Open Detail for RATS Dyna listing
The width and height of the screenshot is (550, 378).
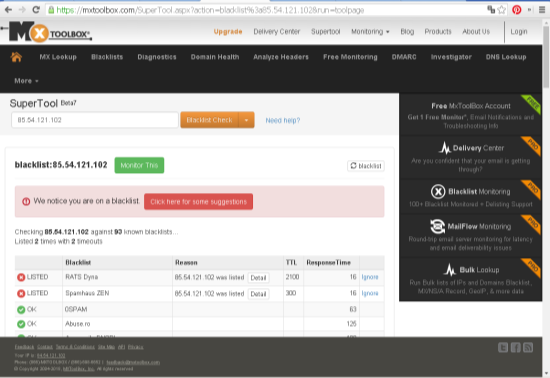(x=258, y=278)
